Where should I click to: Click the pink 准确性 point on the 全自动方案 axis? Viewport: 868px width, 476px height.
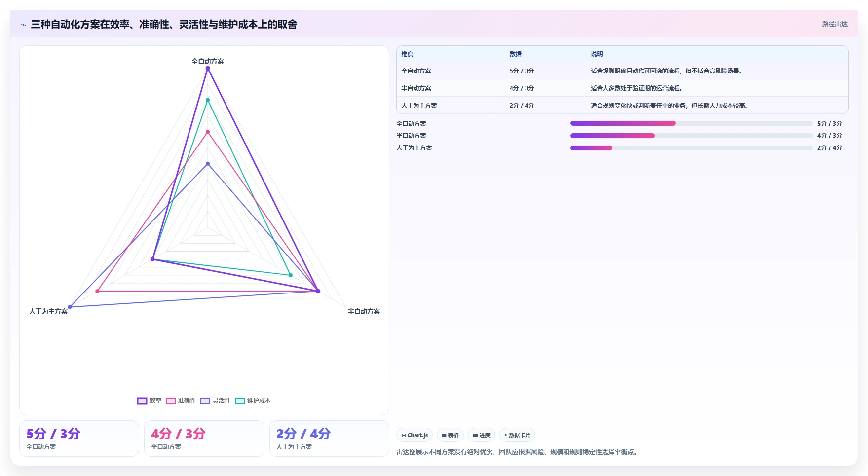click(x=208, y=132)
